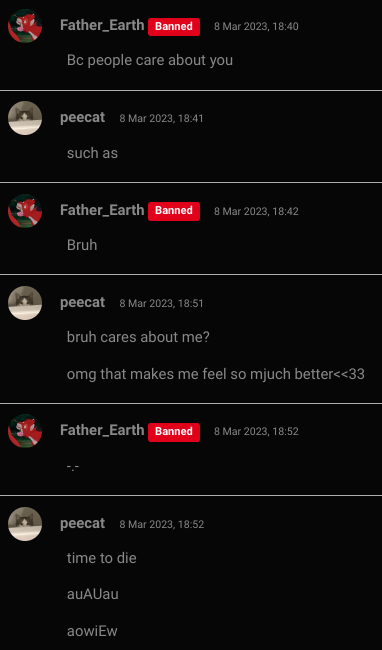This screenshot has width=382, height=650.
Task: Visit Father_Earth profile from the "Bruh" comment
Action: (x=102, y=210)
